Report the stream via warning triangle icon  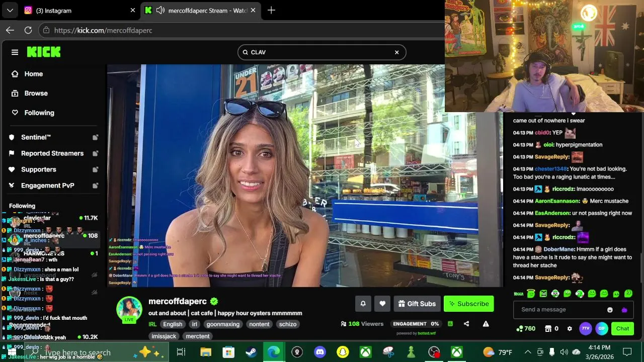486,324
